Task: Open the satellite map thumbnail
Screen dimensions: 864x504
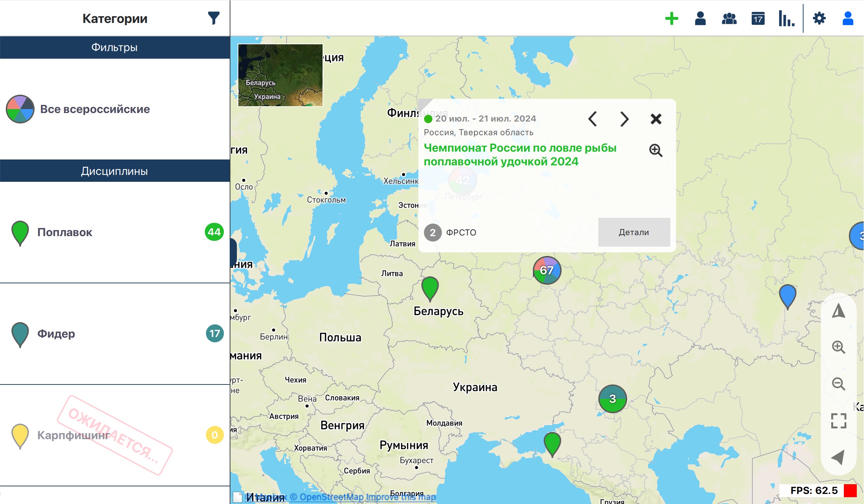Action: [x=280, y=75]
